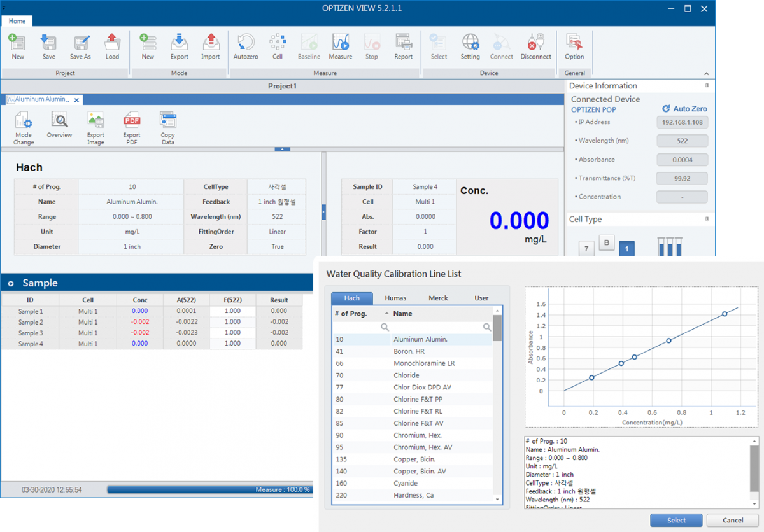Click the Export mode icon
The height and width of the screenshot is (532, 764).
pyautogui.click(x=180, y=43)
